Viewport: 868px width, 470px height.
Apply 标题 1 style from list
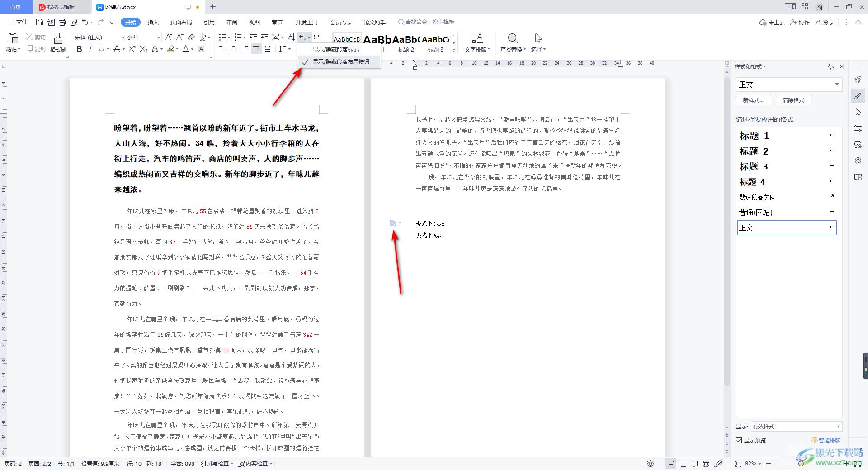[787, 136]
